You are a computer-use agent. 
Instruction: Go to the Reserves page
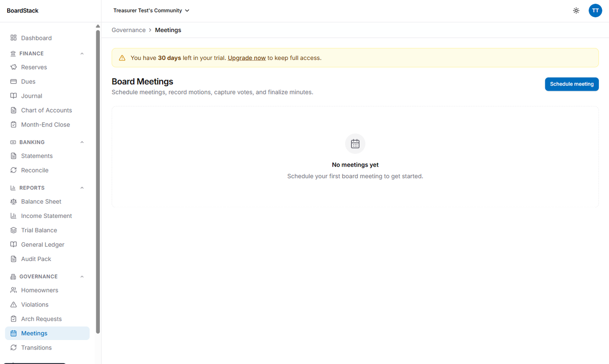[47, 67]
